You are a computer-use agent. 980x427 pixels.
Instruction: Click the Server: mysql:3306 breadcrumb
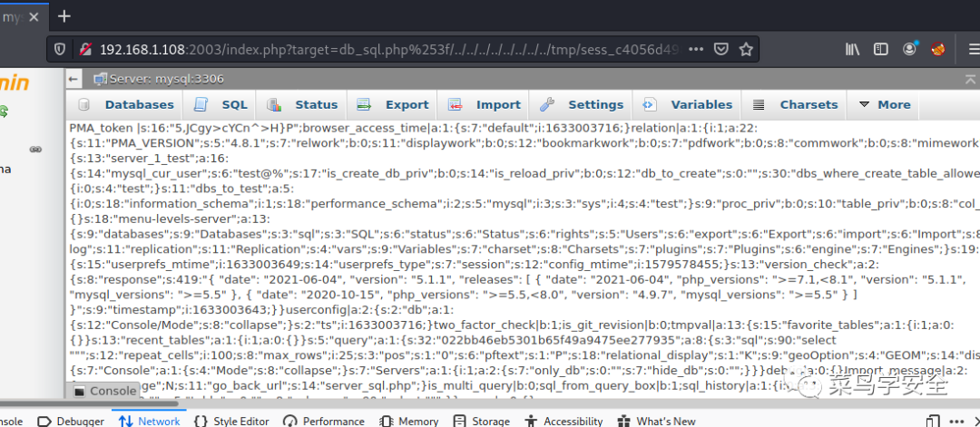click(166, 79)
